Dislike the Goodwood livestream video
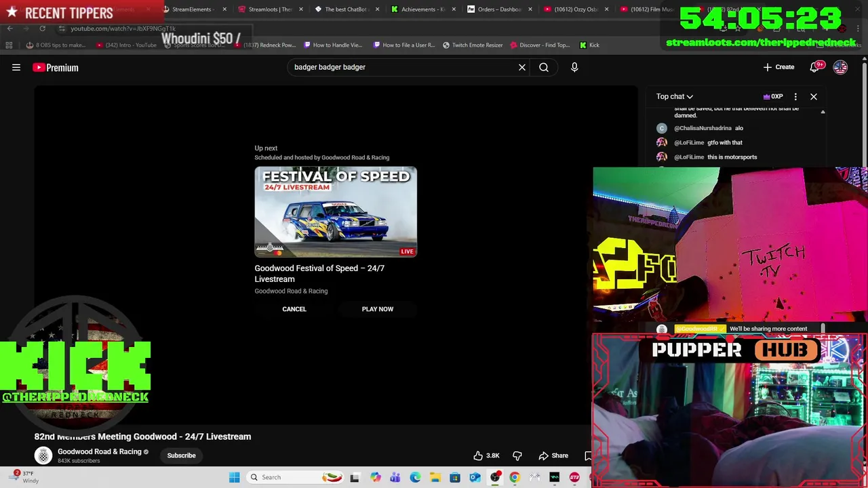Screen dimensions: 868x488 [517, 455]
